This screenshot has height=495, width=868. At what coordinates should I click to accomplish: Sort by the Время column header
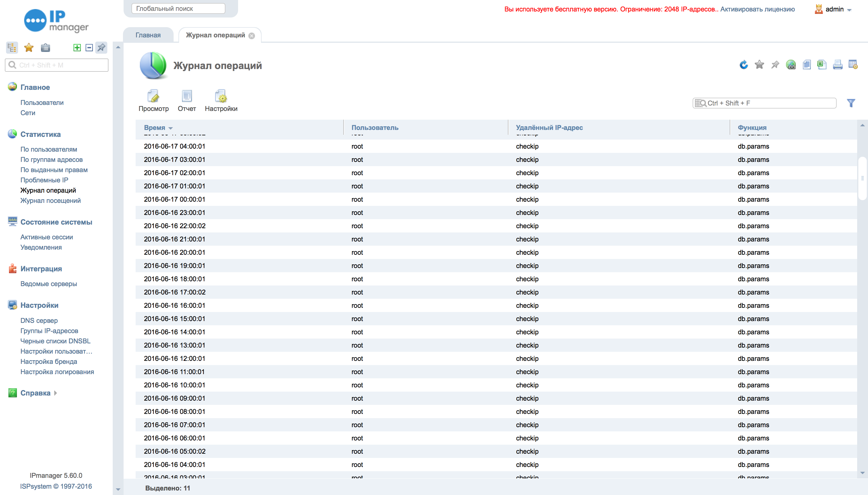[155, 128]
